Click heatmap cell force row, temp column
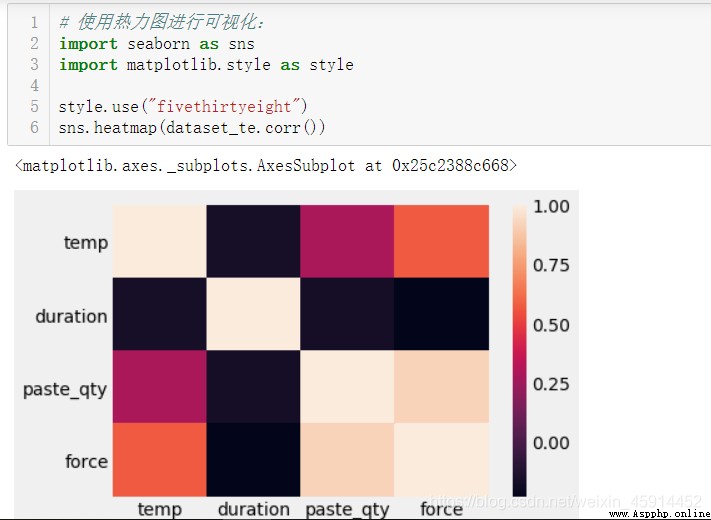 160,460
